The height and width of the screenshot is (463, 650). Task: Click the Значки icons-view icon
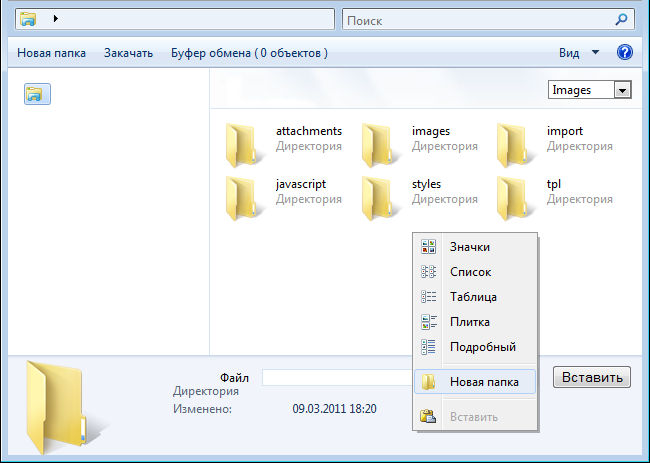point(429,247)
